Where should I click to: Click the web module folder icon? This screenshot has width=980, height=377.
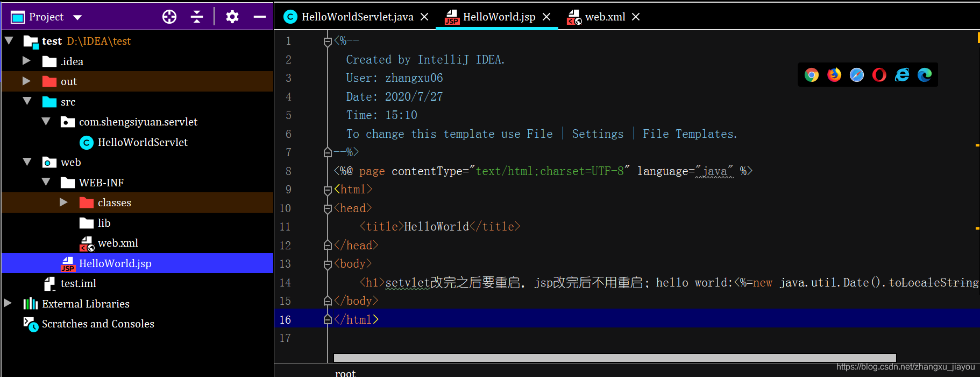(49, 162)
